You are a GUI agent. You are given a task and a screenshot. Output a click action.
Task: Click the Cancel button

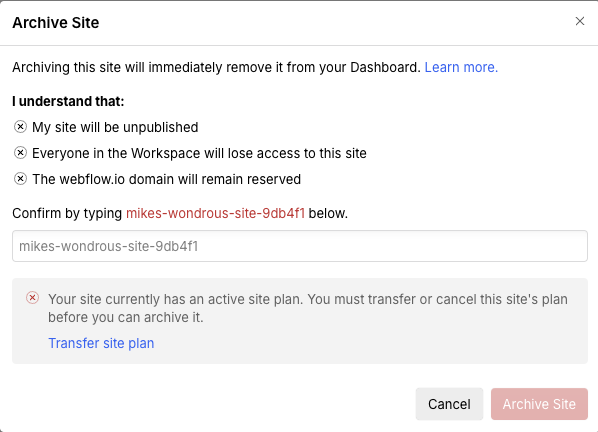[x=449, y=404]
